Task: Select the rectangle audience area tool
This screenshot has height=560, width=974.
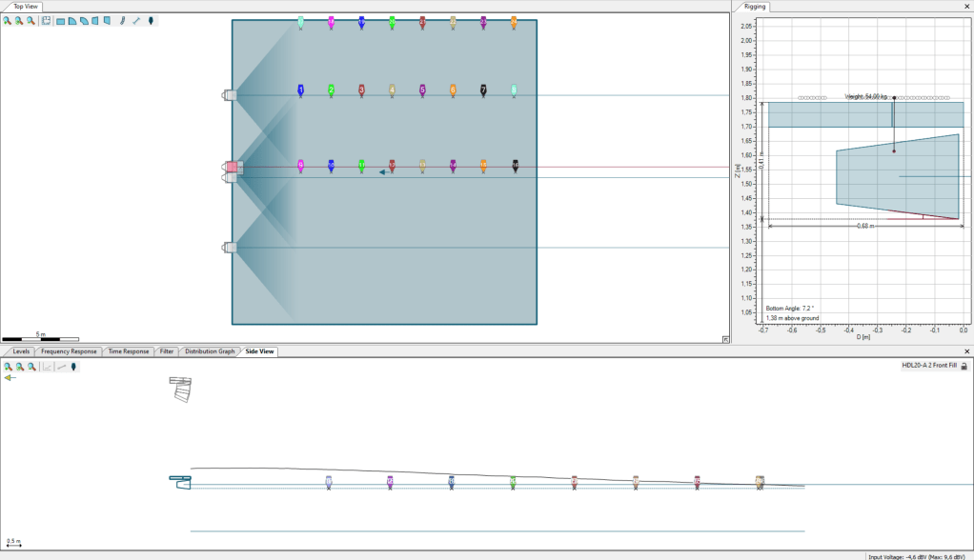Action: click(61, 20)
